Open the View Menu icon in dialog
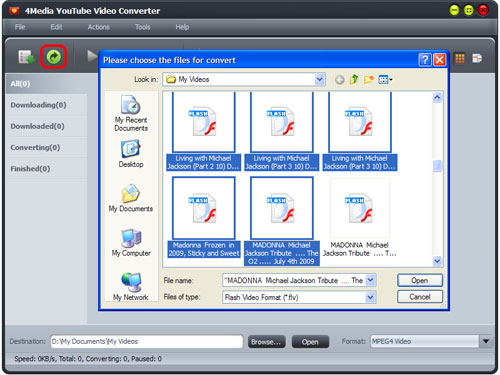The image size is (500, 375). (385, 79)
